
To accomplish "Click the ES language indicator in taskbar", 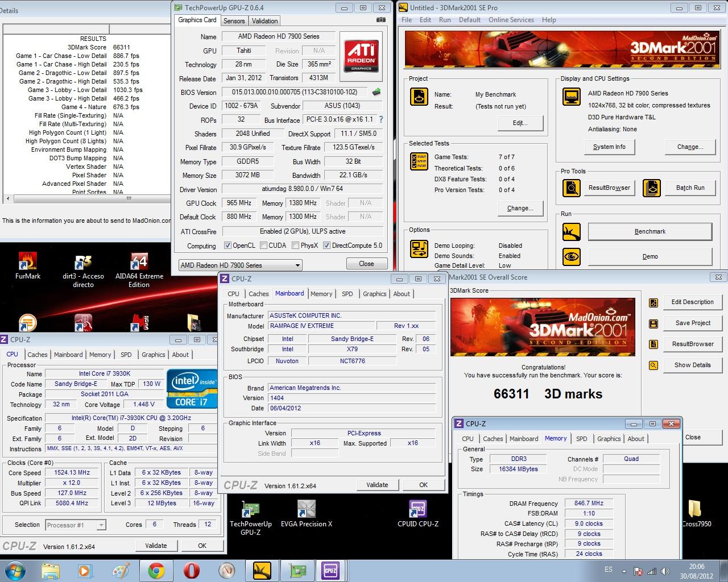I will (x=609, y=569).
